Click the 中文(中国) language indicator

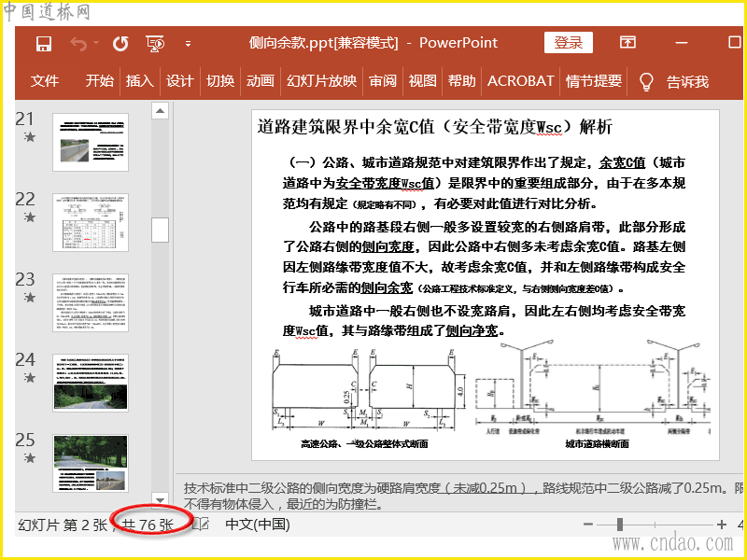coord(258,525)
